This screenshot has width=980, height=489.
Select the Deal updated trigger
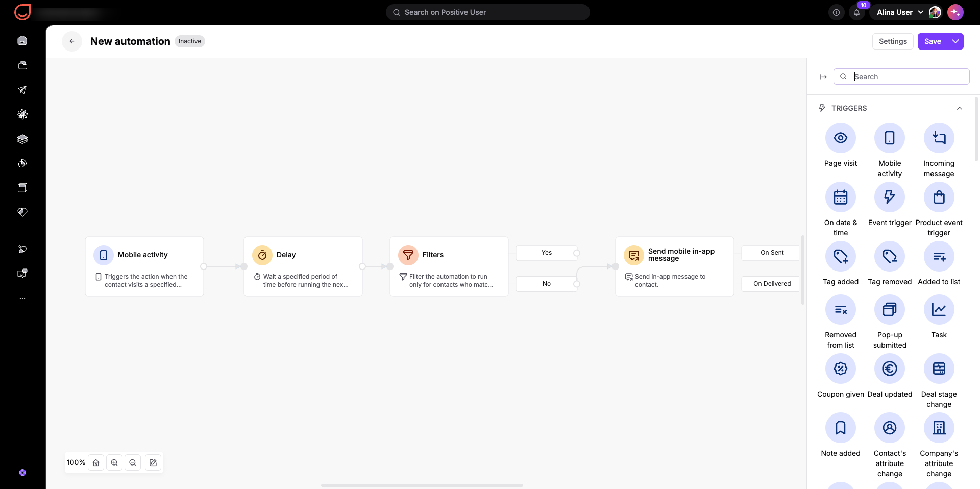(x=889, y=369)
